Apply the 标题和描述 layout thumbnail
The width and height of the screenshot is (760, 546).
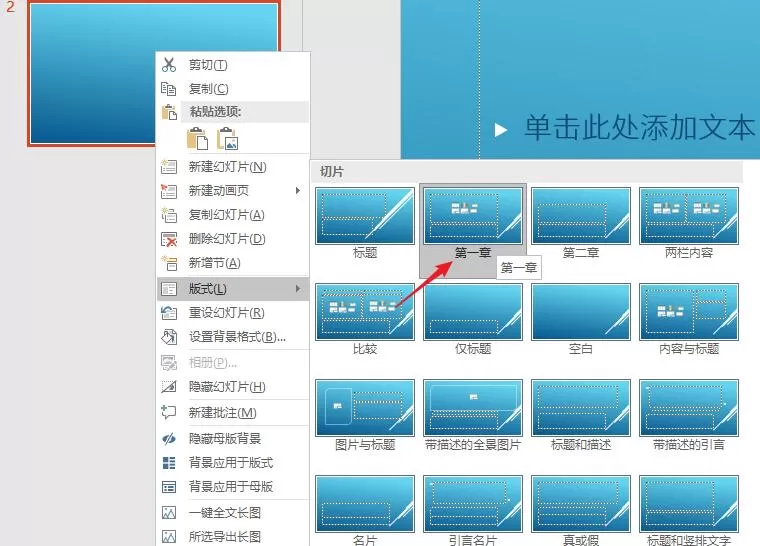coord(581,408)
